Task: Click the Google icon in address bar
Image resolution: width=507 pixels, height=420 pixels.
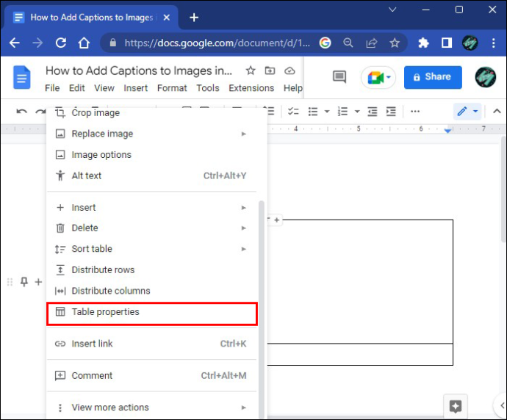Action: pos(325,43)
